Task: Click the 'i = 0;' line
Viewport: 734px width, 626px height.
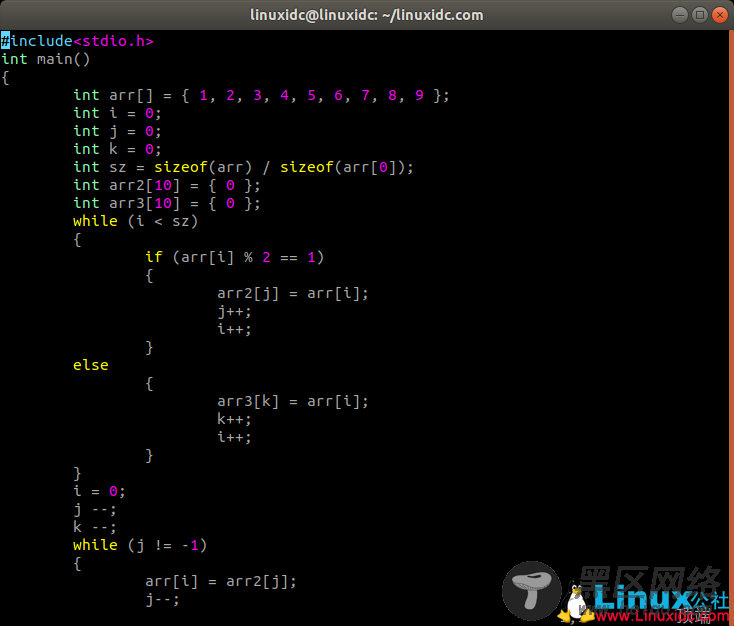Action: [x=99, y=491]
